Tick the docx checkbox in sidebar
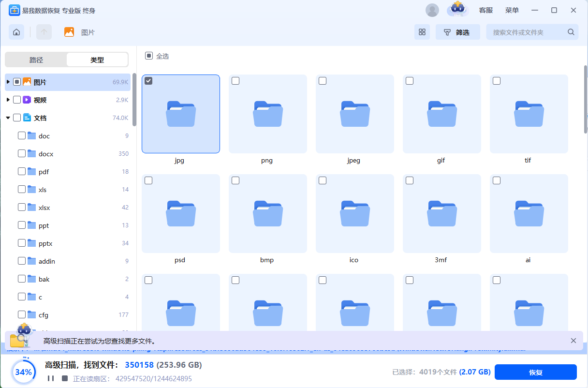This screenshot has height=388, width=588. [x=22, y=154]
